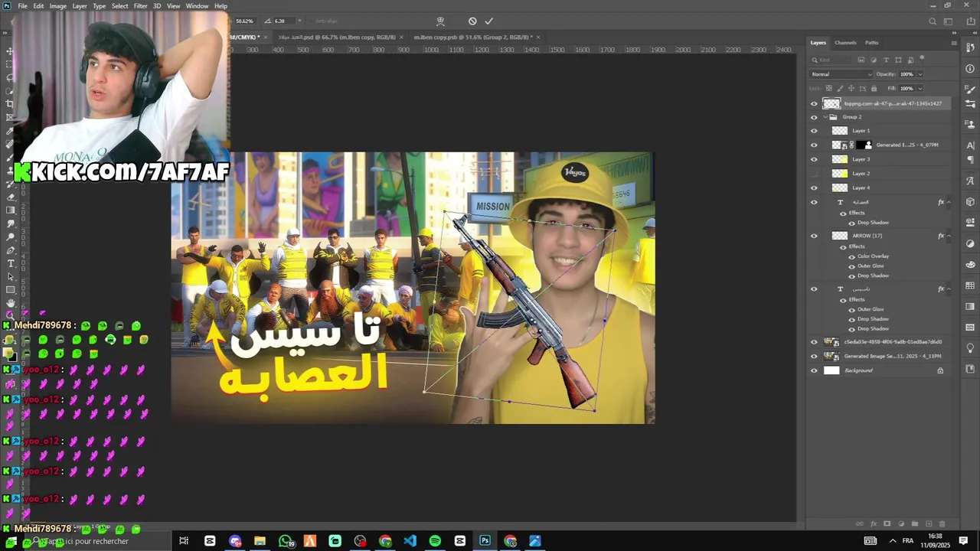Screen dimensions: 980x551
Task: Cancel the transform with the no-entry icon
Action: [x=472, y=21]
